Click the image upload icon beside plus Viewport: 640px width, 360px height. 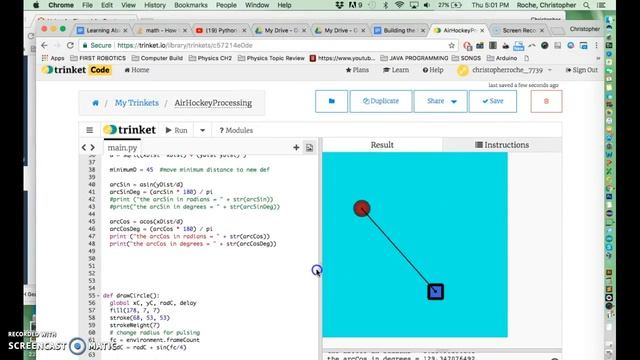click(309, 148)
